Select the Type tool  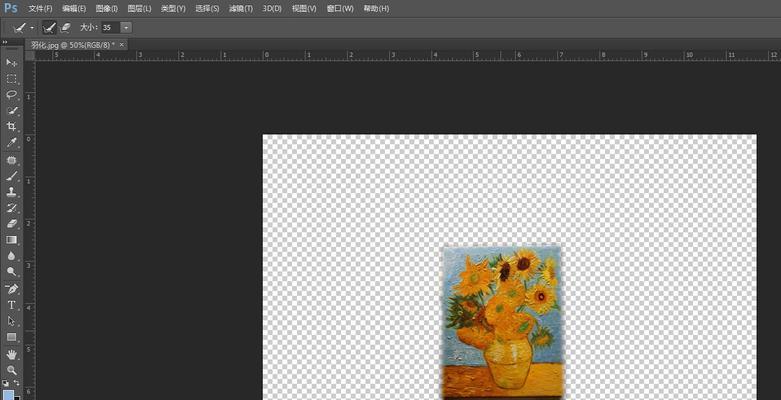coord(11,305)
